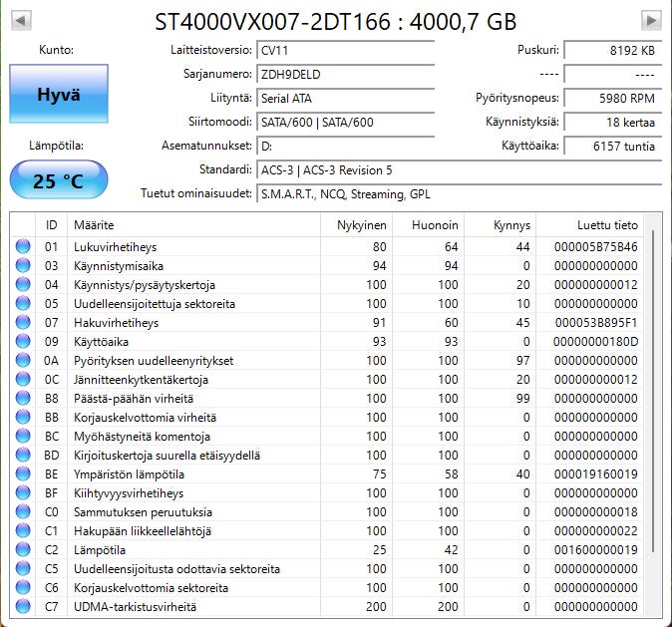Click status orb for Käynnistys/pysäytyskertoja row
672x627 pixels.
(23, 284)
